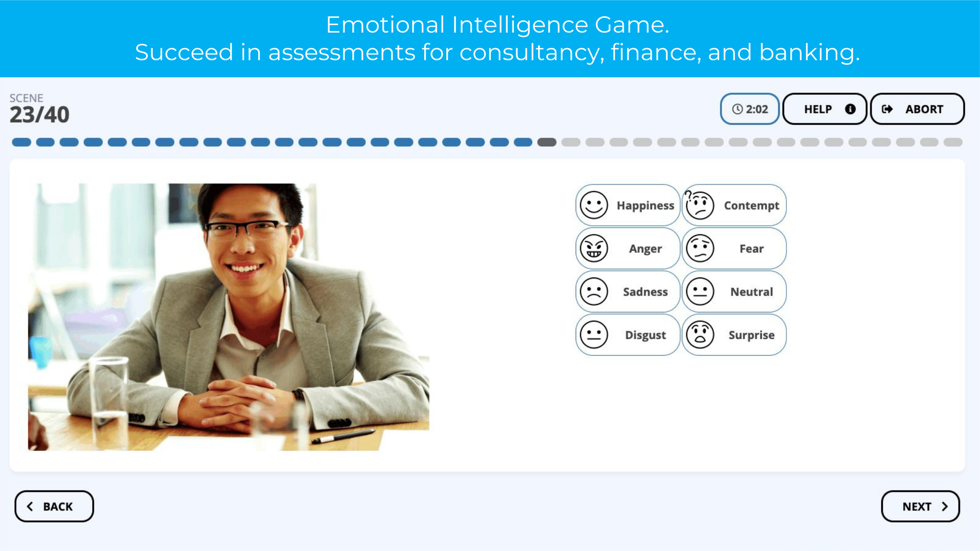Toggle the Contempt answer option
Viewport: 980px width, 551px height.
(734, 205)
